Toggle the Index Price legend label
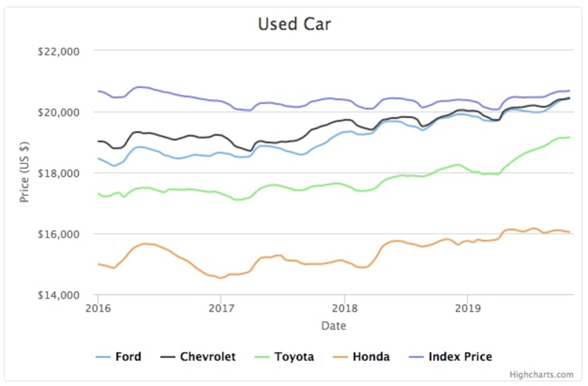588x386 pixels. [460, 357]
